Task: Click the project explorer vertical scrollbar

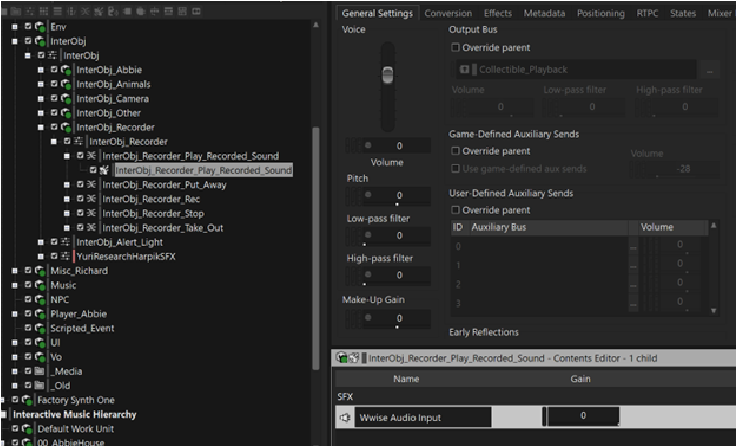Action: (316, 248)
